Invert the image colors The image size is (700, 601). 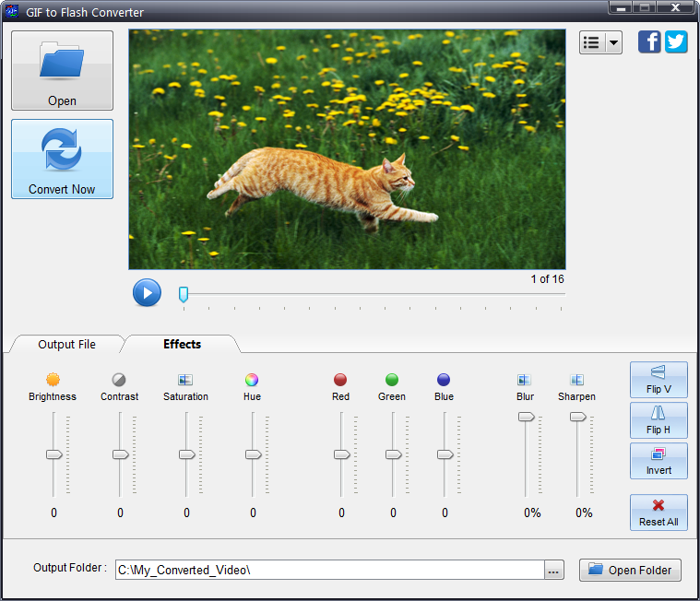click(658, 461)
